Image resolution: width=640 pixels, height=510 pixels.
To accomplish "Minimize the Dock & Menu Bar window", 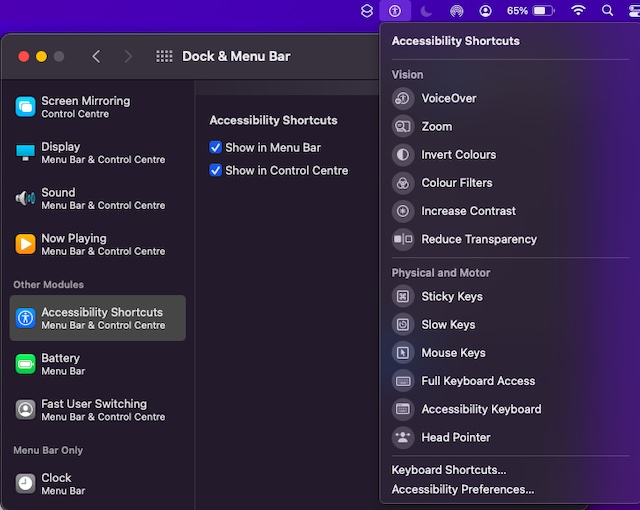I will click(x=41, y=56).
